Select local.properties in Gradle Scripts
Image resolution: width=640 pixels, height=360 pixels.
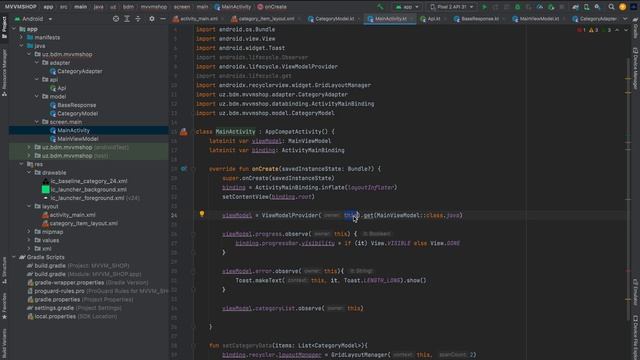click(72, 316)
